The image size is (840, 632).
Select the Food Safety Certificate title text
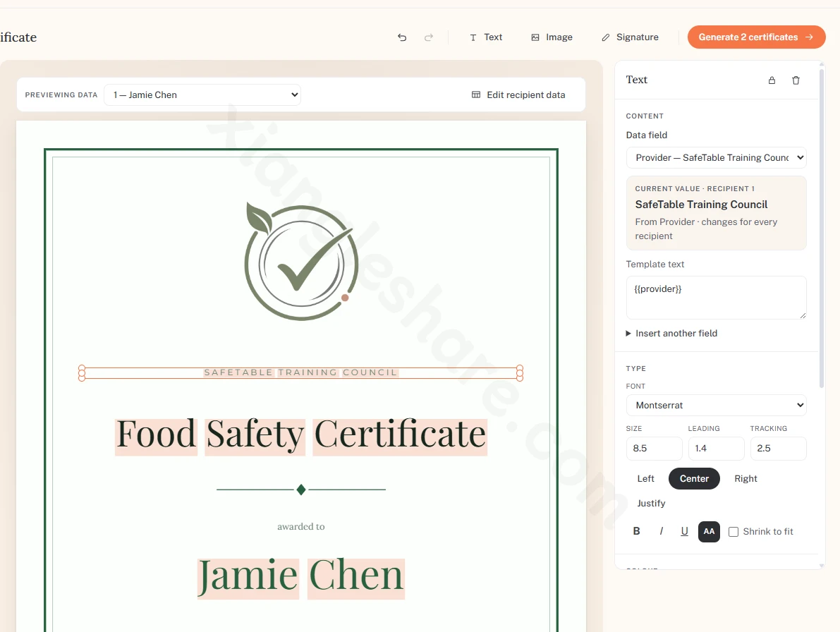click(301, 435)
